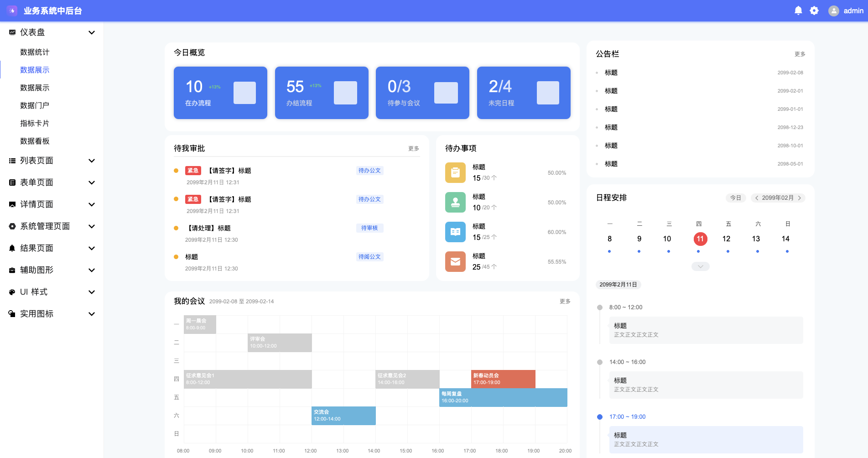
Task: Expand the 结果页面 menu chevron
Action: pyautogui.click(x=92, y=248)
